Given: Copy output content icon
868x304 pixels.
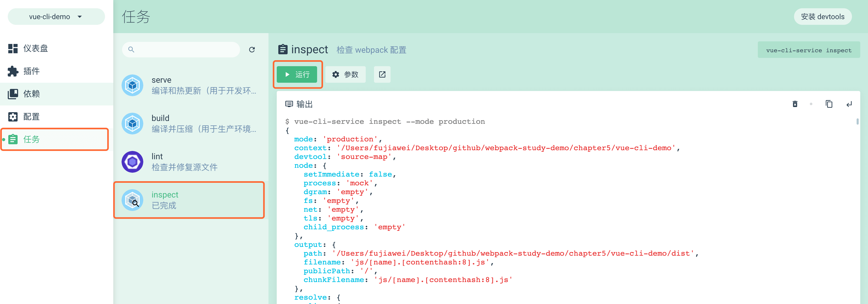Looking at the screenshot, I should (829, 104).
